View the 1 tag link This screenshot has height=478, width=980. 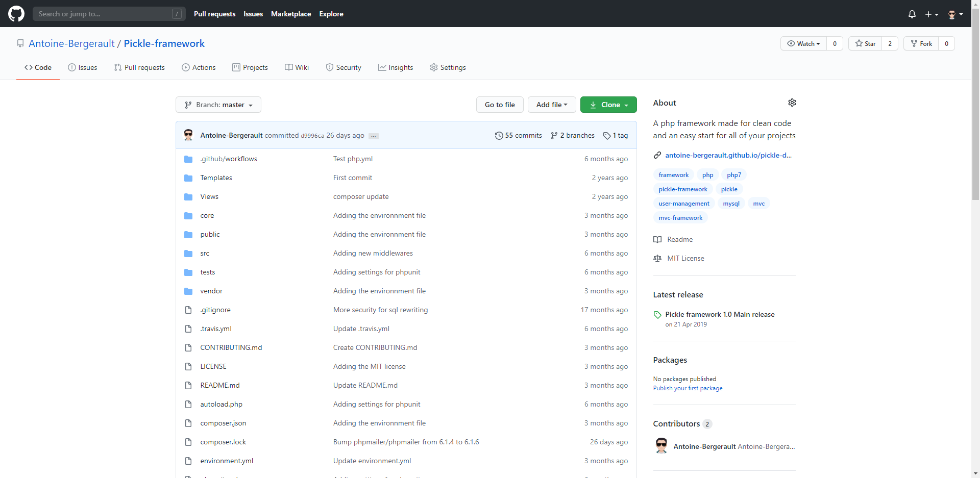[616, 135]
